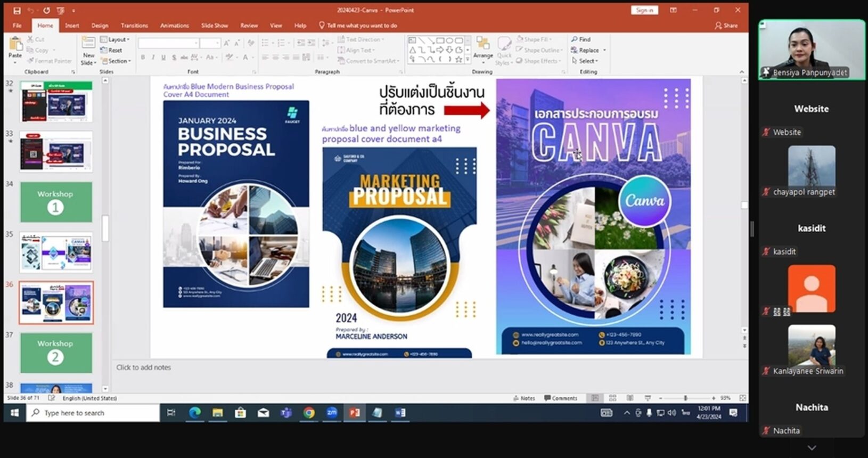Increase font size with the larger A icon

(x=227, y=43)
